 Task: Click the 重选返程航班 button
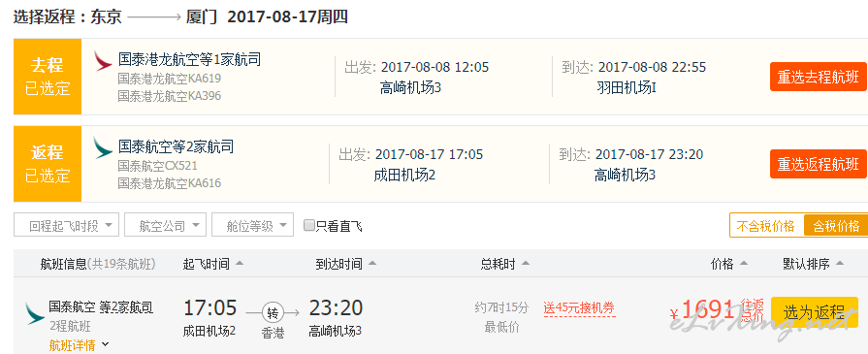coord(819,164)
